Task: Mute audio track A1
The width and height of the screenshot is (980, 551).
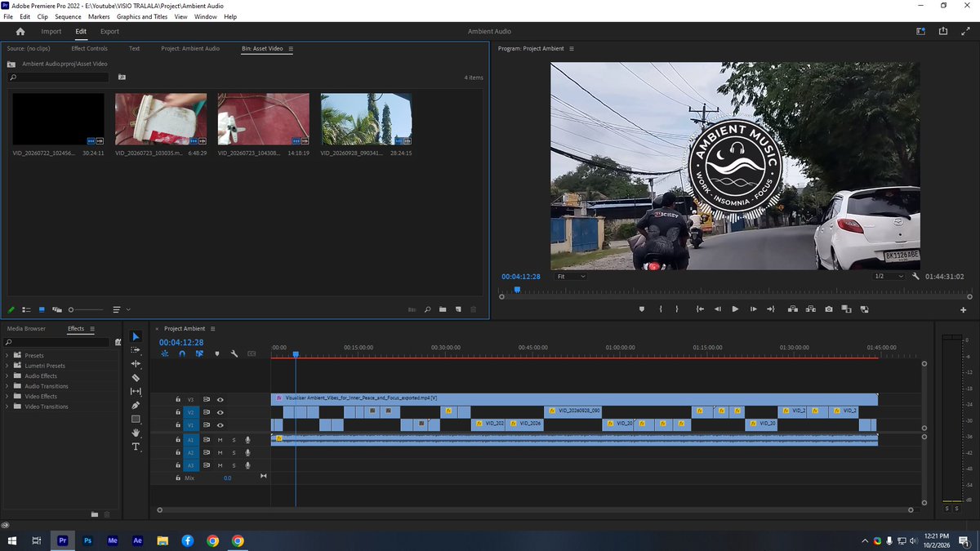Action: tap(220, 440)
